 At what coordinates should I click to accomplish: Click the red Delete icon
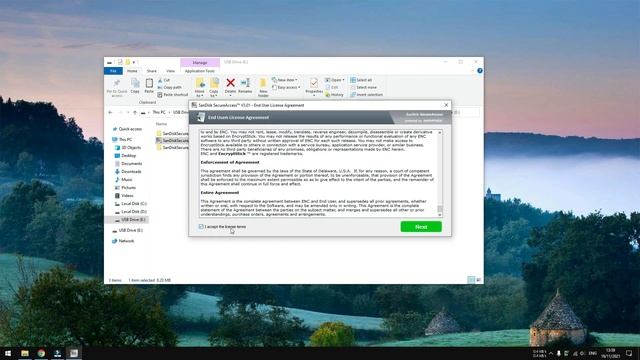coord(230,83)
